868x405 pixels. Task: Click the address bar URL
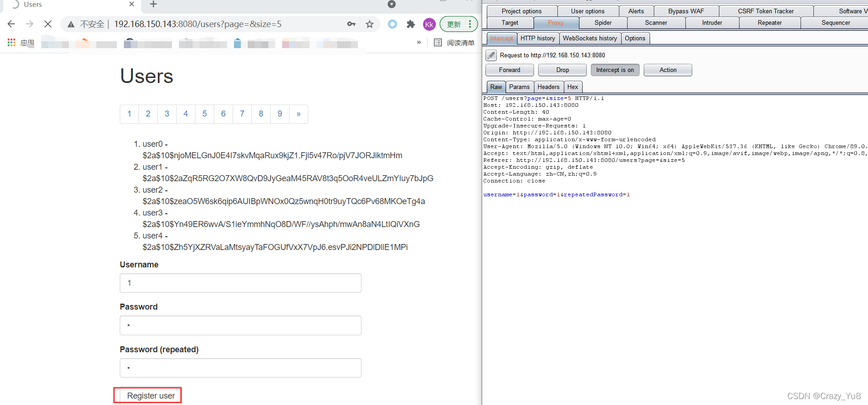tap(198, 24)
